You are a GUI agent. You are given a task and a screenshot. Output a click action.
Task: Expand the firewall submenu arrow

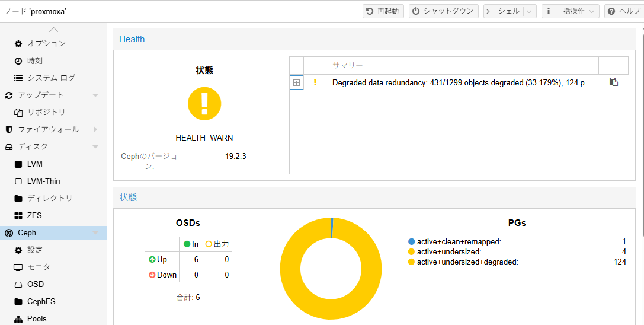tap(95, 129)
